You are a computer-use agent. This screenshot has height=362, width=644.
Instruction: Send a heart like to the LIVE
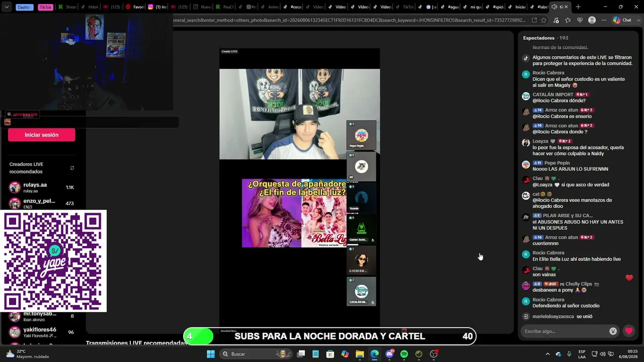(629, 331)
